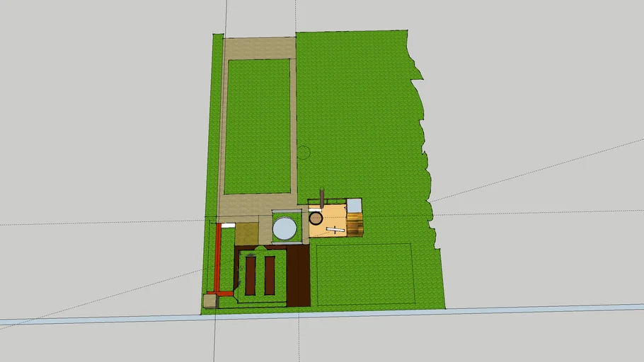
Task: Click the olive-colored square patch
Action: tap(247, 233)
